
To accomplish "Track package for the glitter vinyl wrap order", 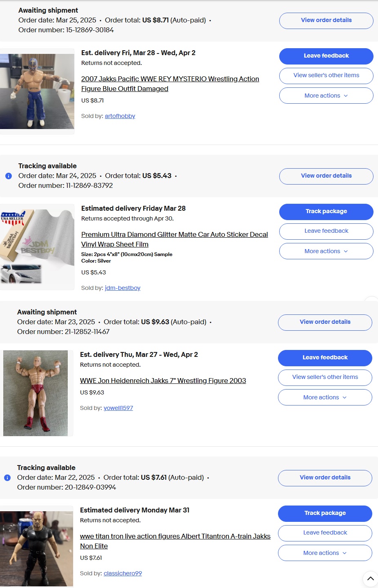I will point(326,212).
